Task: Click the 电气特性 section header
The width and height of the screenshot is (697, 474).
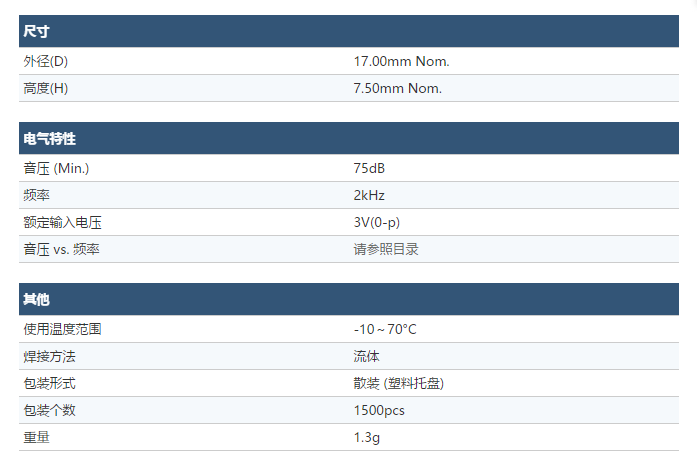Action: coord(348,138)
